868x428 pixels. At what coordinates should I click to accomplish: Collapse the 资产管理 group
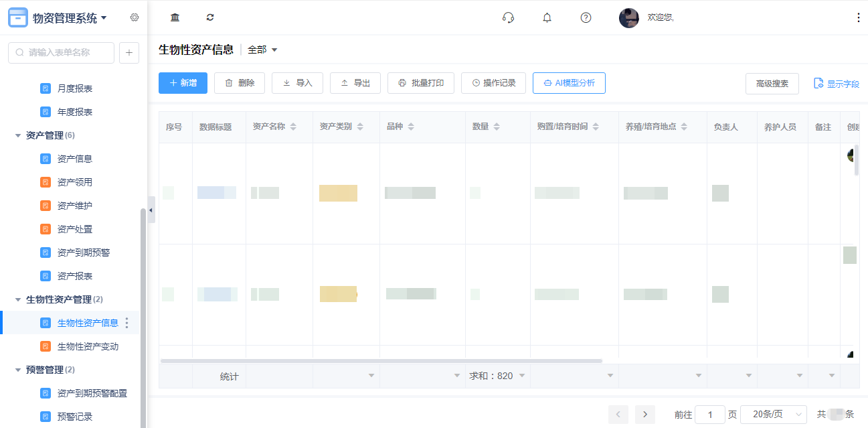tap(18, 135)
